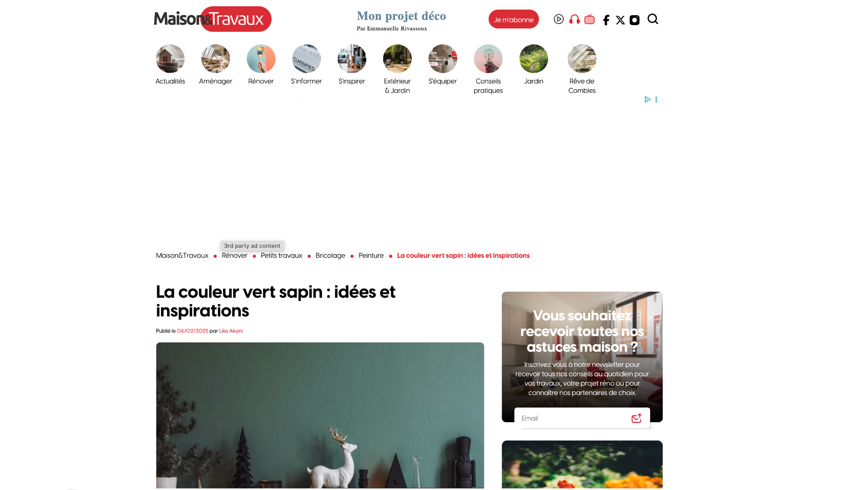This screenshot has width=868, height=490.
Task: Click the Email newsletter input field
Action: (573, 418)
